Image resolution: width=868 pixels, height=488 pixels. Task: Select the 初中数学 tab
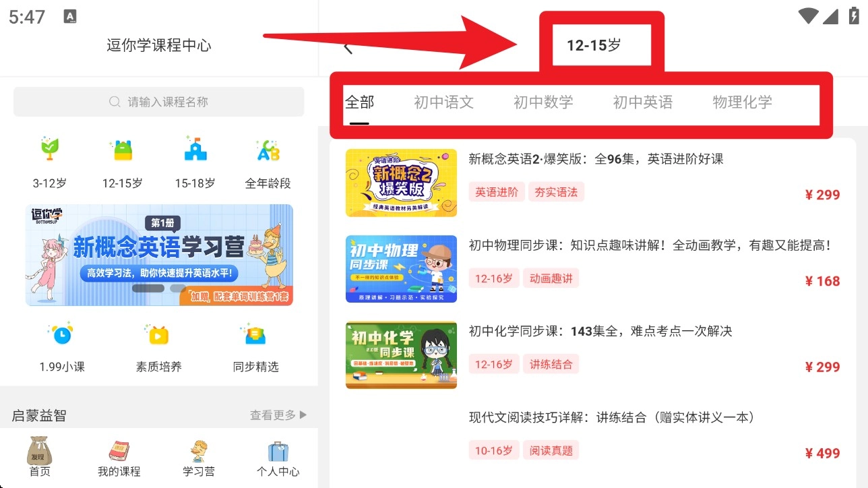click(543, 102)
